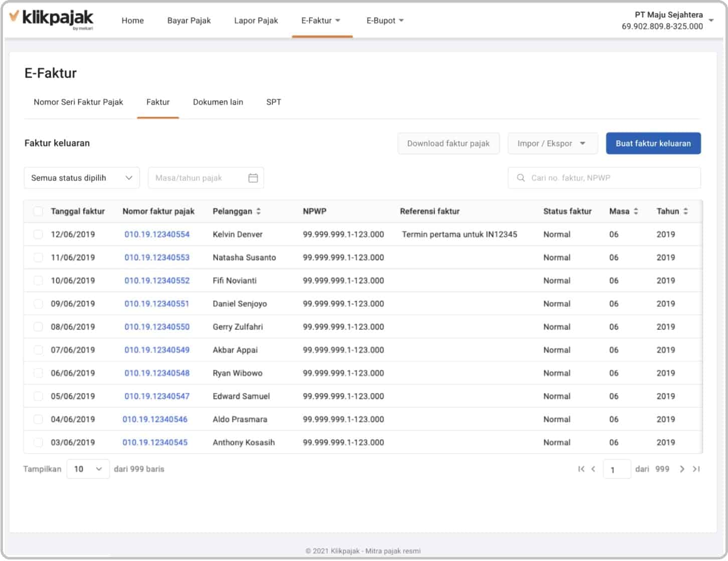Click the page number input field

coord(617,469)
